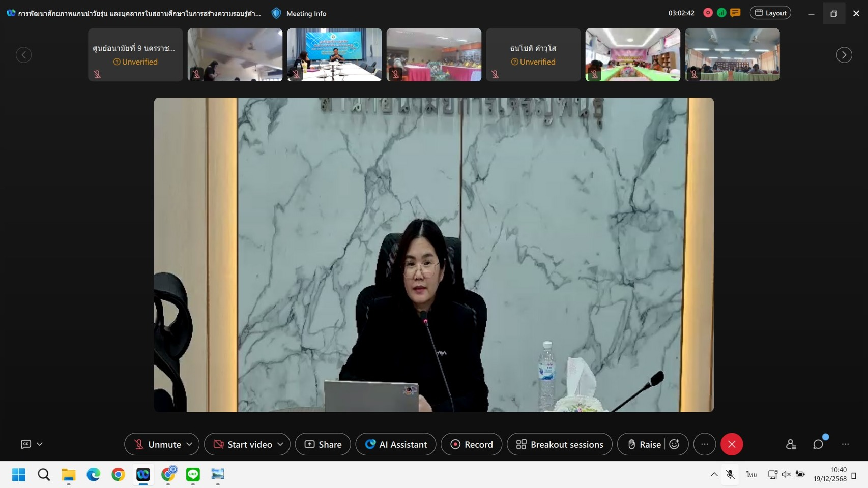Toggle Raise hand
Image resolution: width=868 pixels, height=488 pixels.
pos(644,444)
